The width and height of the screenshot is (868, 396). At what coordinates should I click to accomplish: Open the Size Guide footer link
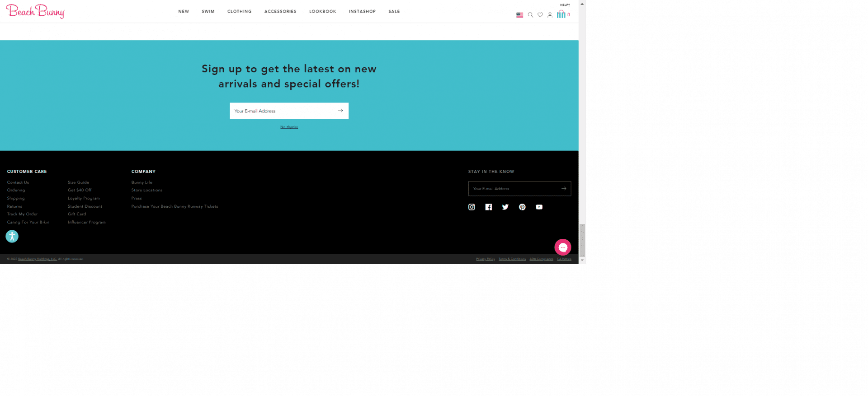(78, 182)
